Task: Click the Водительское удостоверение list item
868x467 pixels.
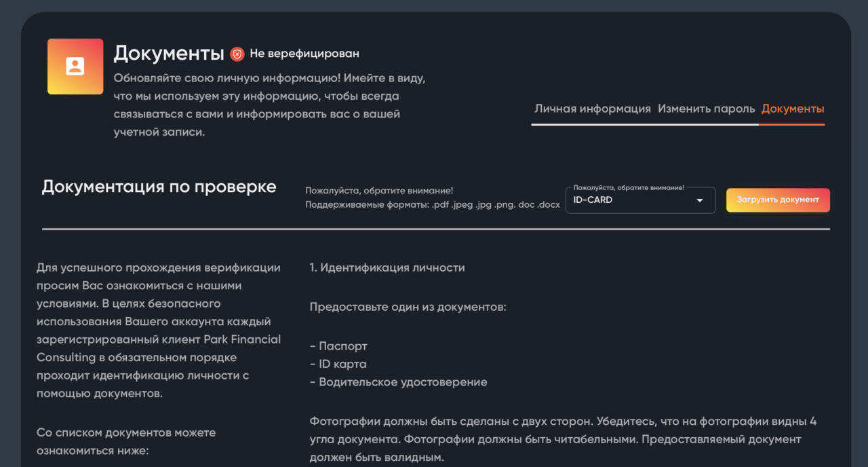Action: (x=398, y=382)
